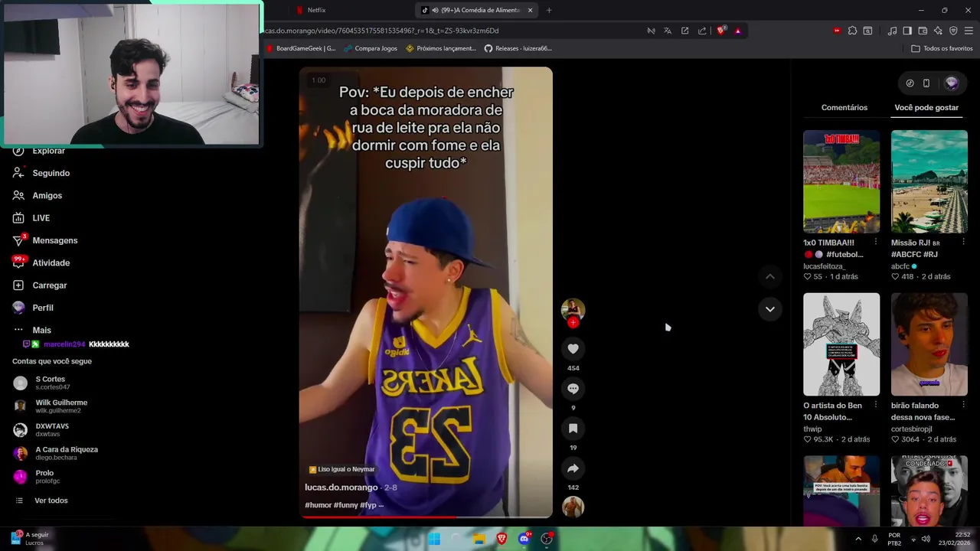The width and height of the screenshot is (980, 551).
Task: Open lucas.do.morango creator profile name
Action: pos(341,487)
